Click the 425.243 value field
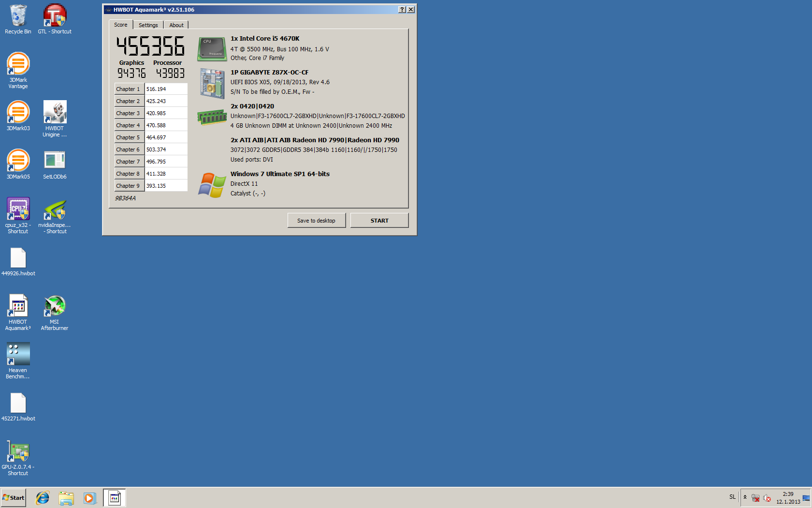The width and height of the screenshot is (812, 508). [x=166, y=101]
